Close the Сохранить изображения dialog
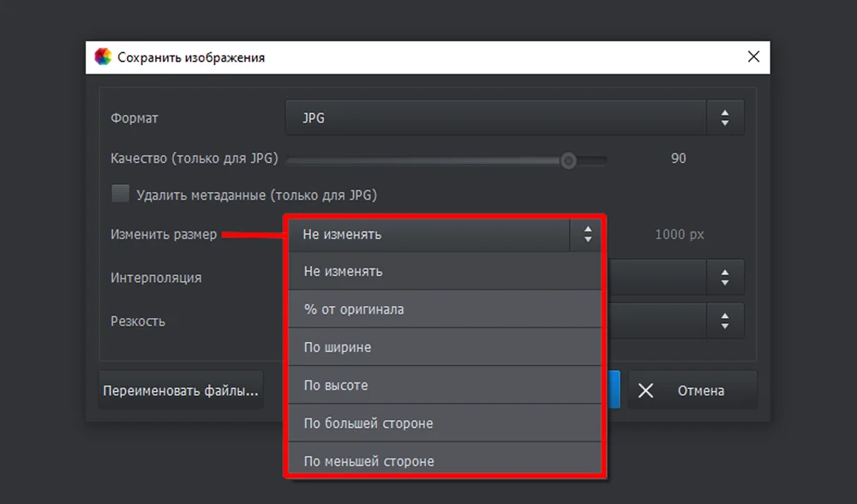 coord(753,57)
